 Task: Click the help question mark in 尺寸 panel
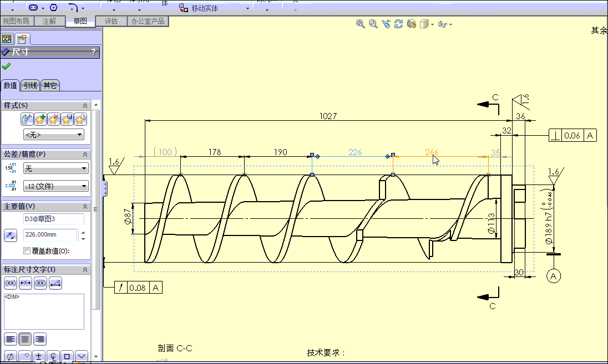[93, 52]
